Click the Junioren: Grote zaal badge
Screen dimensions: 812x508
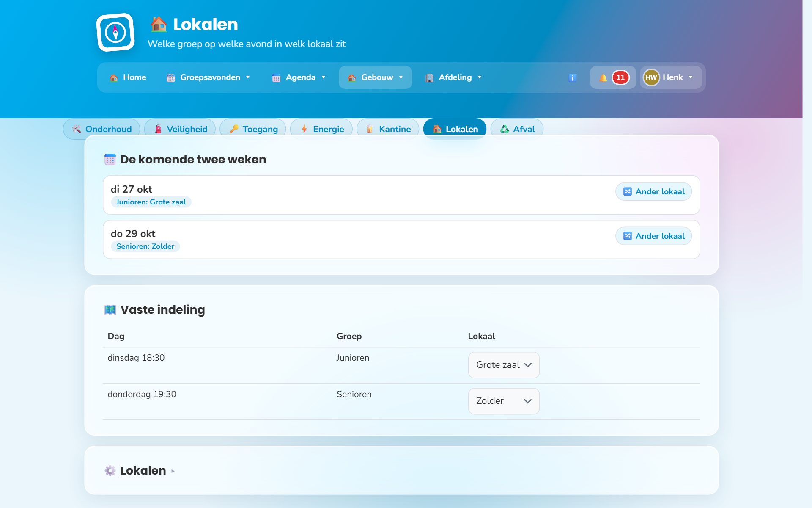(151, 202)
